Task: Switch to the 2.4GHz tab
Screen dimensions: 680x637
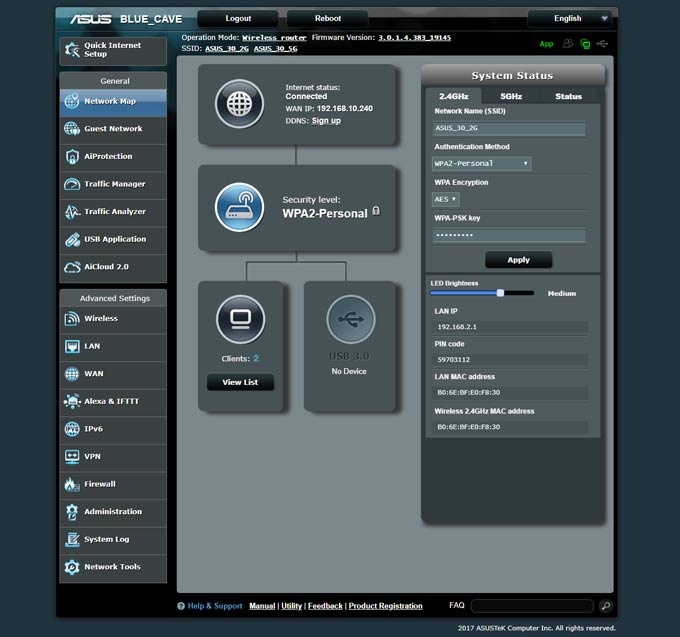Action: click(454, 96)
